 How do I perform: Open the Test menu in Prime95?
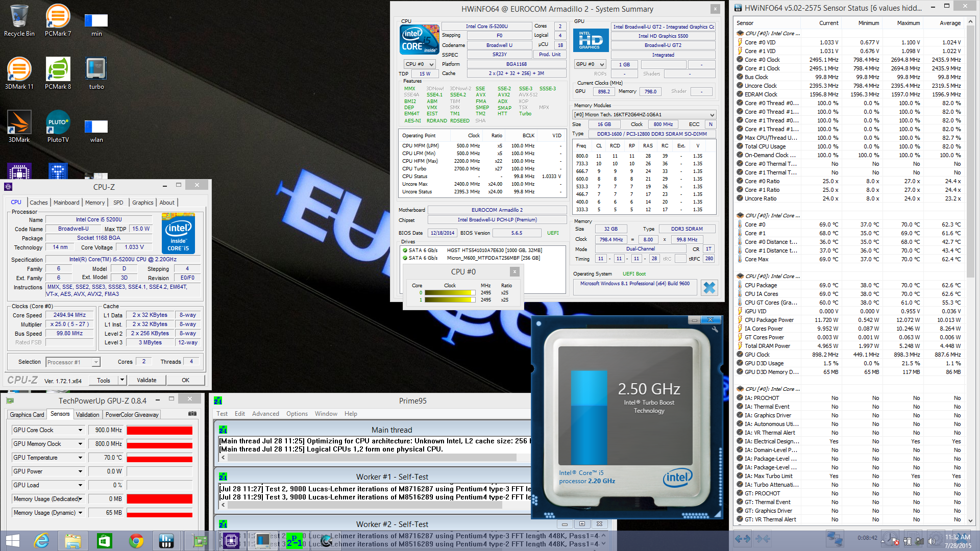[222, 414]
